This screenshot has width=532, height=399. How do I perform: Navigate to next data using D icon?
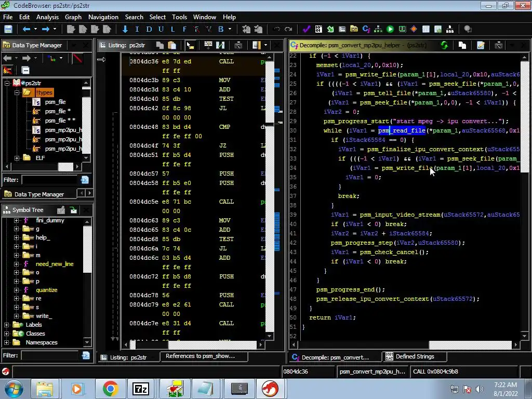(149, 29)
